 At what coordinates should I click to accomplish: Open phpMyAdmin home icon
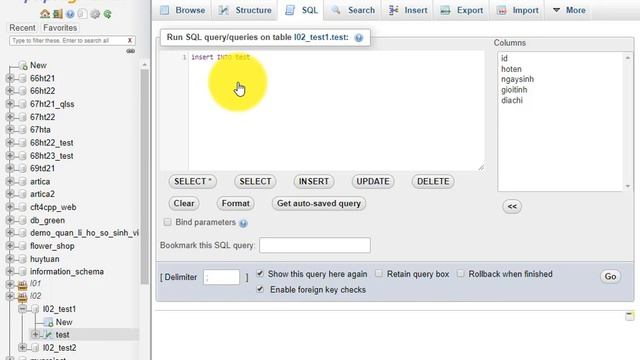[44, 14]
